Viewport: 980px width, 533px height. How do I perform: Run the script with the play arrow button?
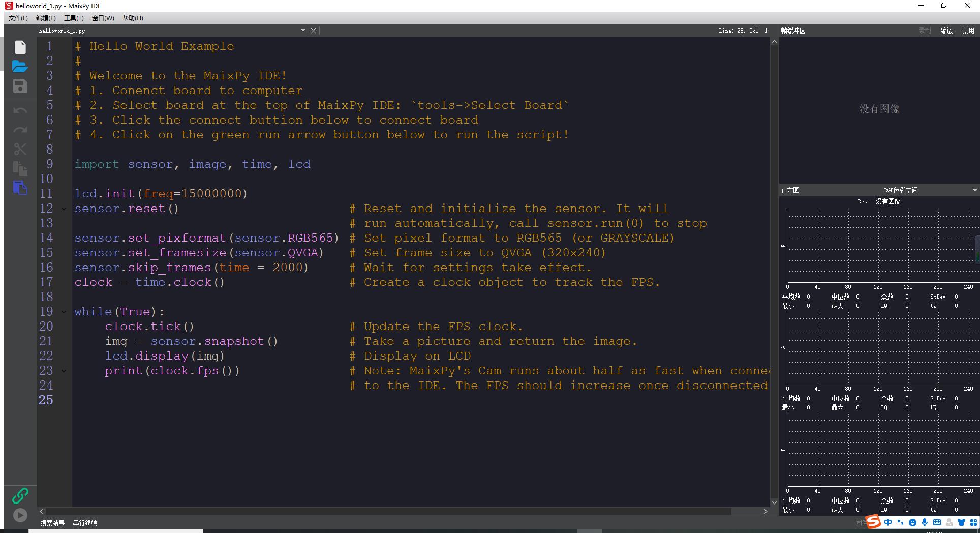[x=20, y=515]
